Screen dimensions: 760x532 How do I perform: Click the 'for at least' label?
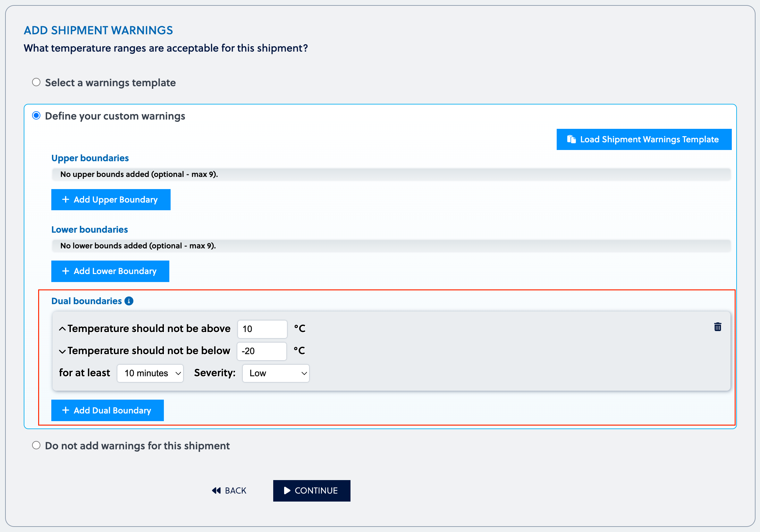[x=84, y=373]
